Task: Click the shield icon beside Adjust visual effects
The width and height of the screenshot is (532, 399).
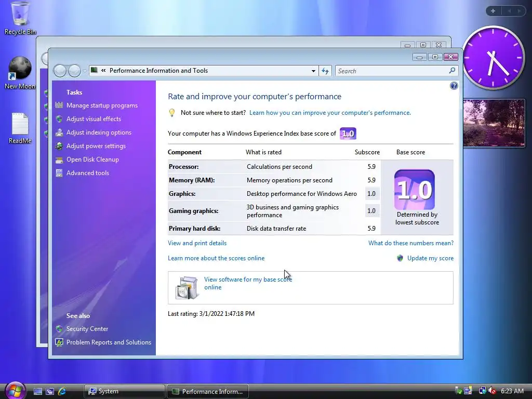Action: (59, 119)
